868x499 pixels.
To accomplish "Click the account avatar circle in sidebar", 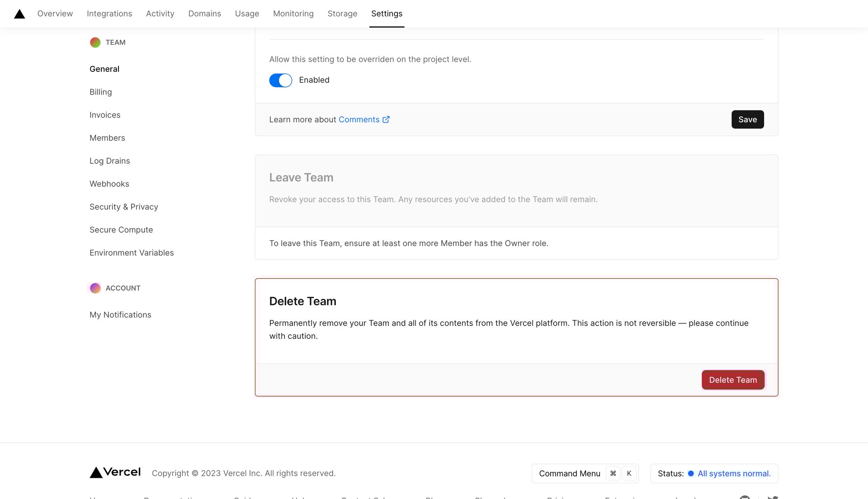I will (95, 288).
